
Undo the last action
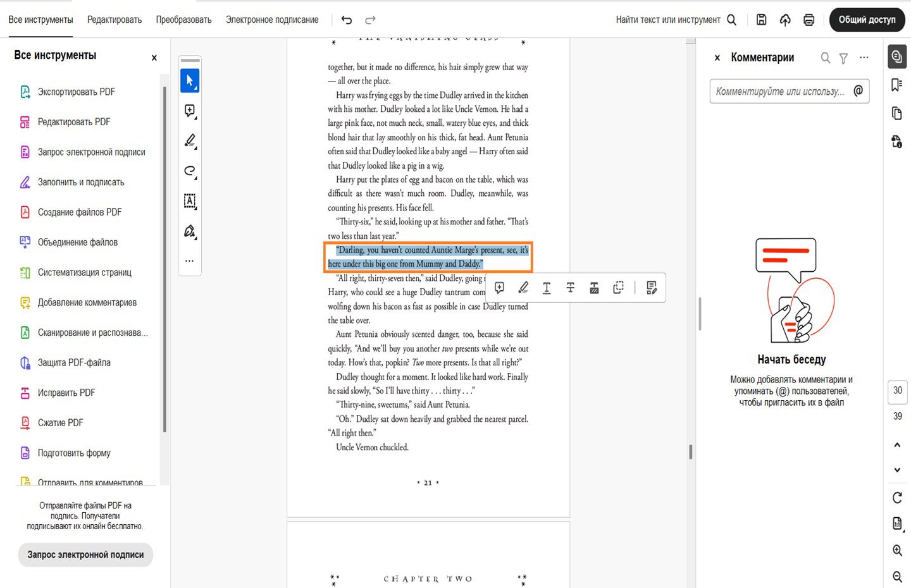(x=347, y=20)
